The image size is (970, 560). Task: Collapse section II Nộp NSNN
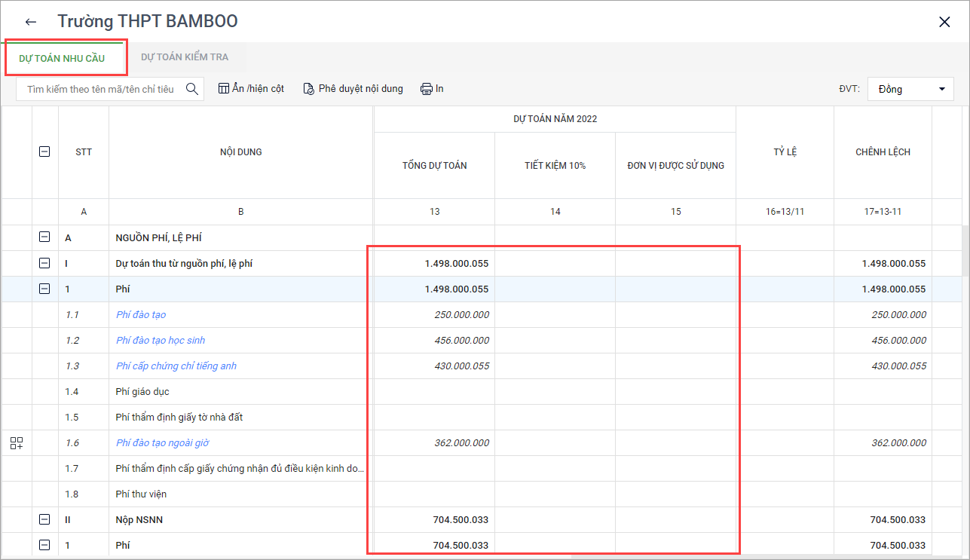(x=44, y=519)
